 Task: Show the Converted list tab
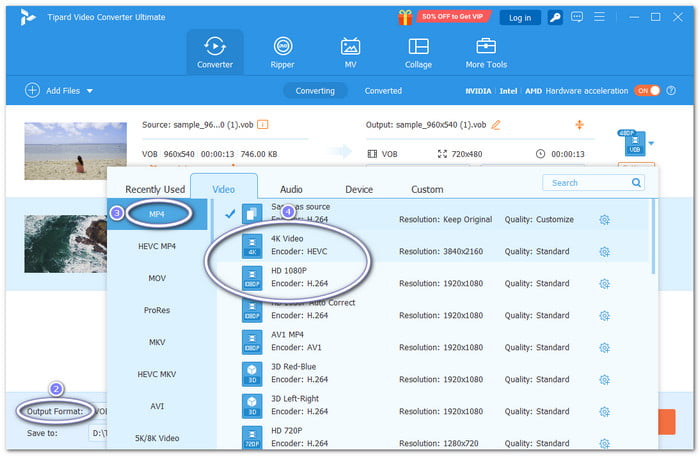pos(383,91)
